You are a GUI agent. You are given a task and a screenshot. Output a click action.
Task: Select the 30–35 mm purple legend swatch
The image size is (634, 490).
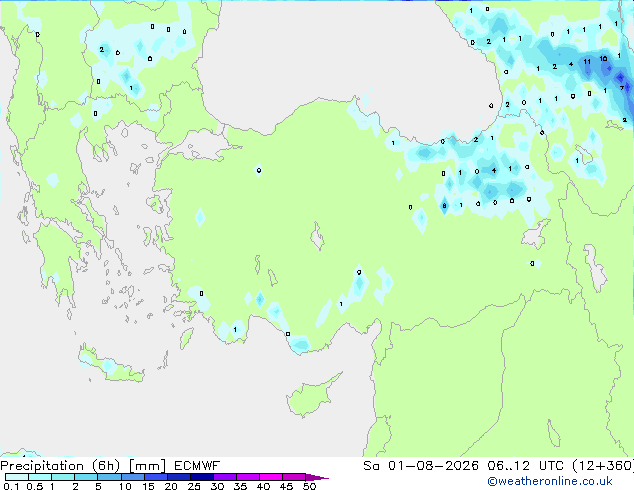(225, 477)
